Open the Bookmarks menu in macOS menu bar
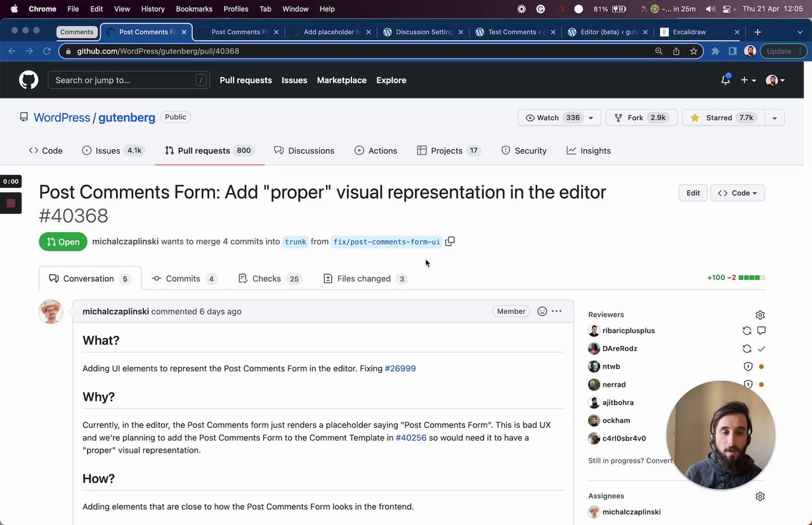812x525 pixels. 194,9
